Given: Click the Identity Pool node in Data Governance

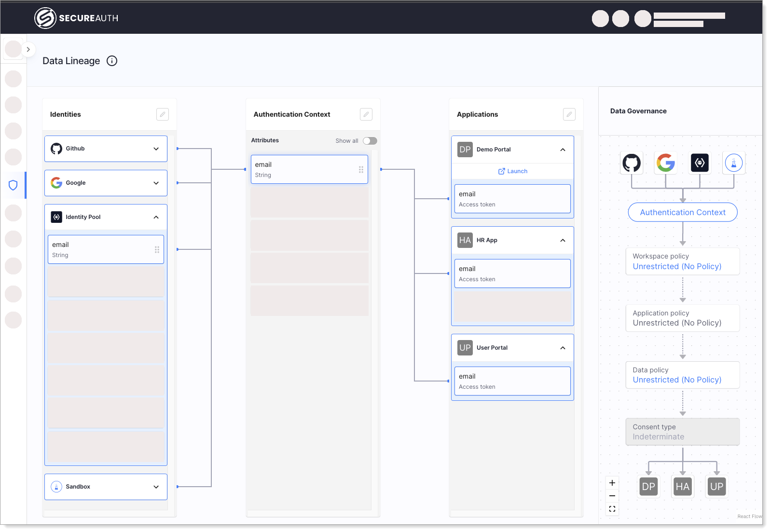Looking at the screenshot, I should point(700,163).
